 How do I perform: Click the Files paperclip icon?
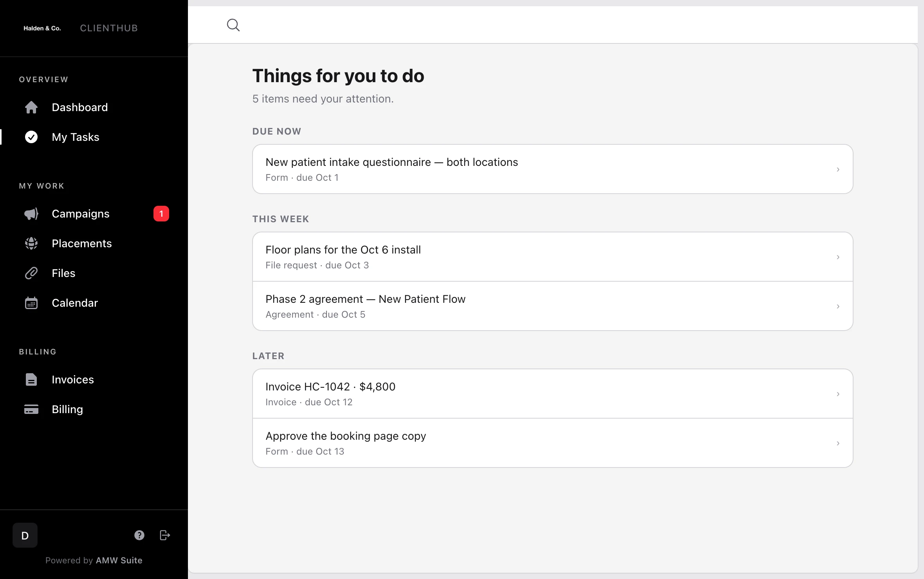point(31,273)
